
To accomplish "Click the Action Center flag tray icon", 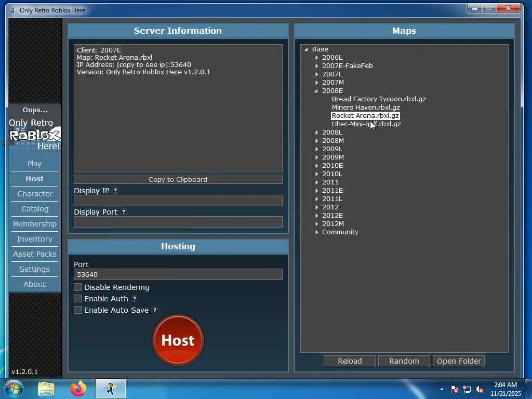I will point(454,390).
